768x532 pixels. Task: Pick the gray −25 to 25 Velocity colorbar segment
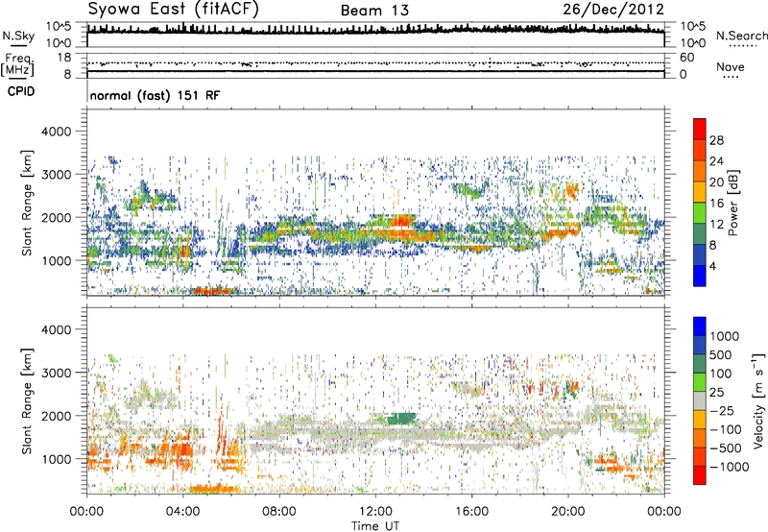coord(700,401)
